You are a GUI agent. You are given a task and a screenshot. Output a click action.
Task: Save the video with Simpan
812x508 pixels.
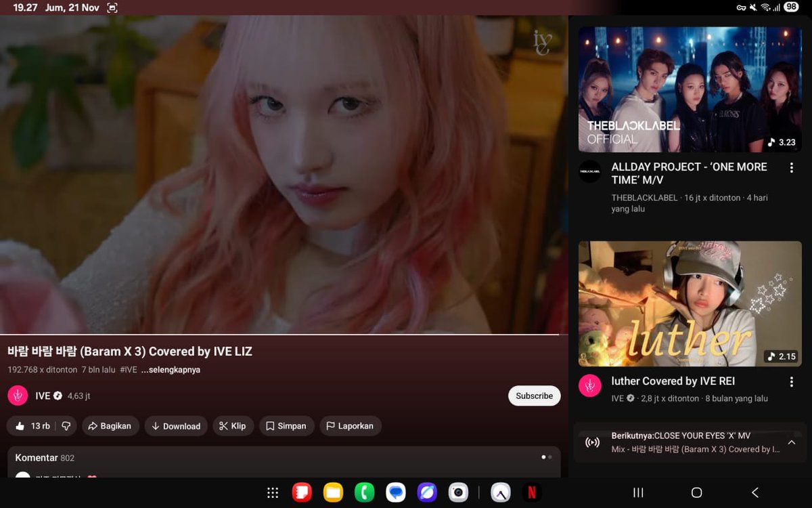coord(286,426)
